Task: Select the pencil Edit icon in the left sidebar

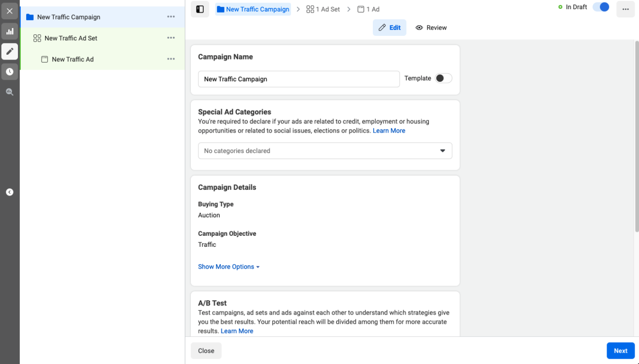Action: (x=10, y=51)
